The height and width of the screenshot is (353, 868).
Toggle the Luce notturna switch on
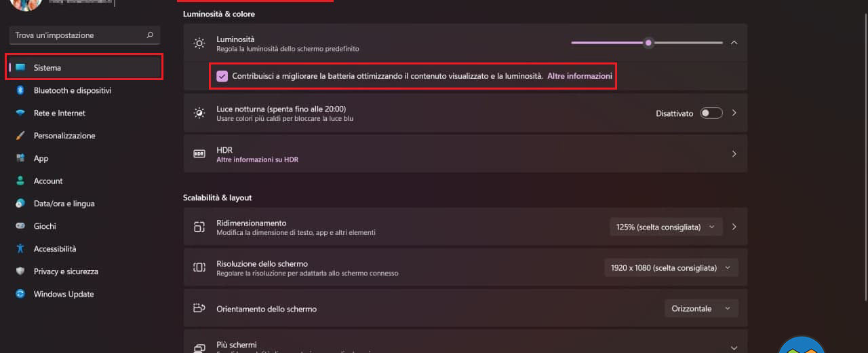(x=711, y=113)
